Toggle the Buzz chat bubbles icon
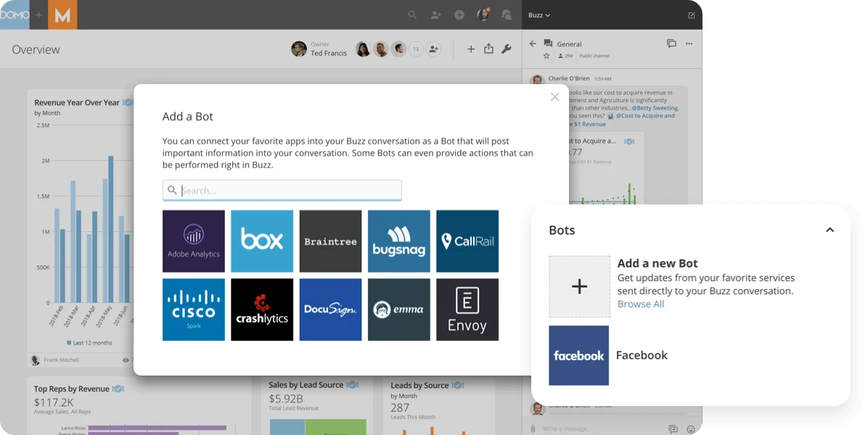868x435 pixels. point(507,15)
